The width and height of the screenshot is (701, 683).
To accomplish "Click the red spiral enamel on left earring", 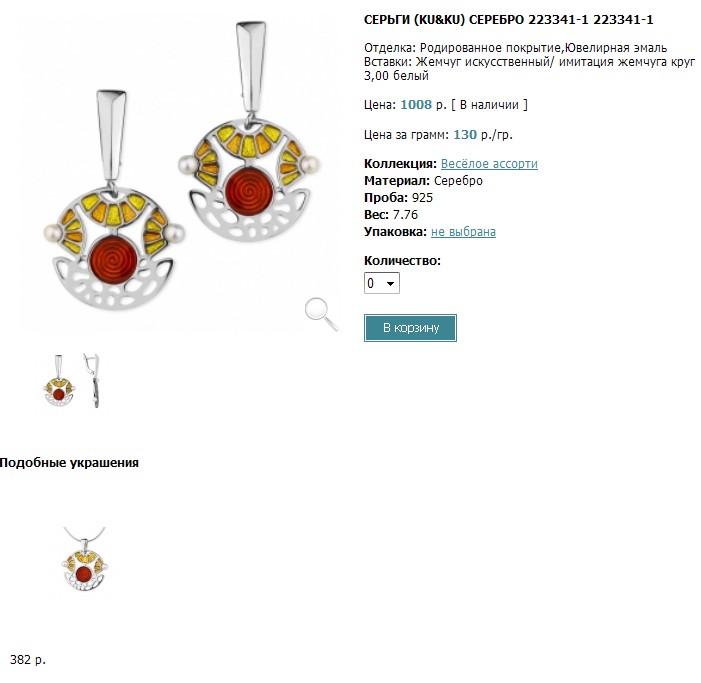I will 114,261.
